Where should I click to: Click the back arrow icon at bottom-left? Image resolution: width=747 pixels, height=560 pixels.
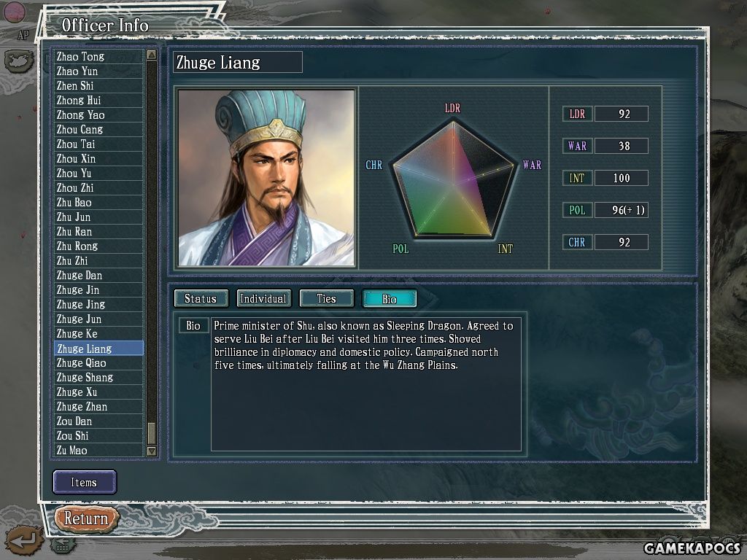24,540
